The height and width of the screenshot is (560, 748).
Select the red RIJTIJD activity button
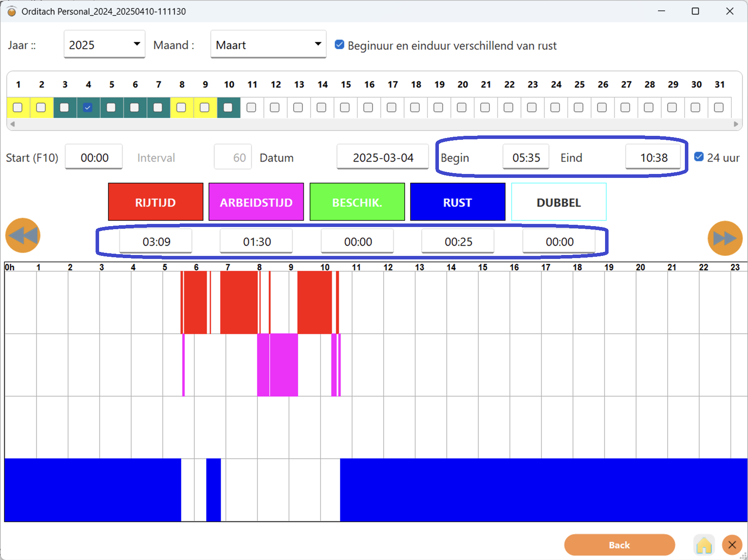pyautogui.click(x=156, y=202)
